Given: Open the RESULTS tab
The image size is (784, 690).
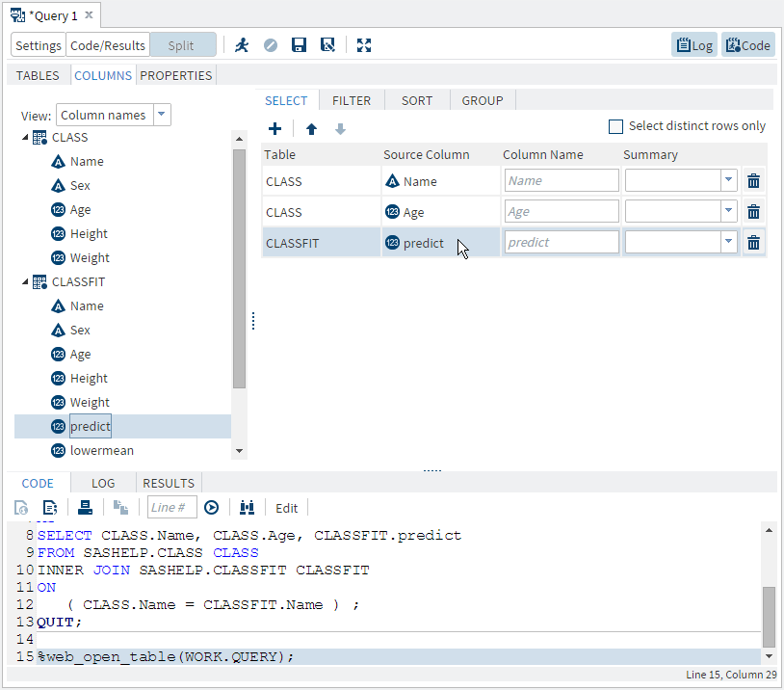Looking at the screenshot, I should (169, 483).
